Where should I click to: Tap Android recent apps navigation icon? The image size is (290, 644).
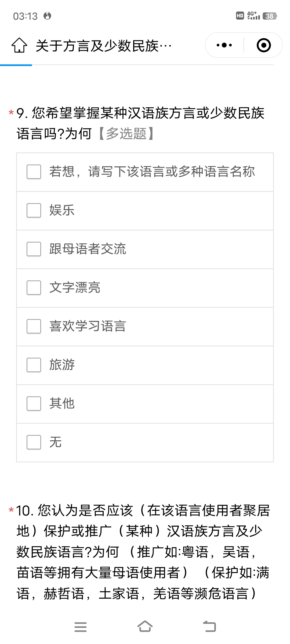[81, 627]
